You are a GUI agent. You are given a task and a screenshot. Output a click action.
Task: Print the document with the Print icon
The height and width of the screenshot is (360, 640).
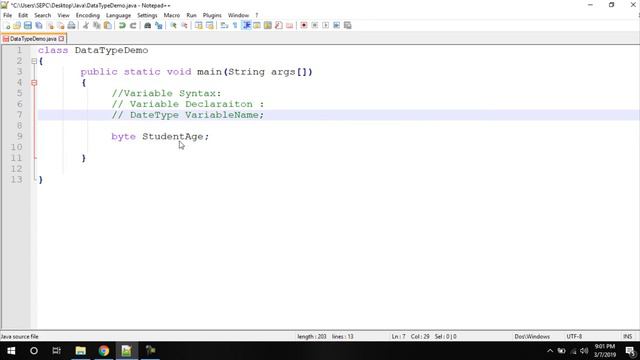tap(71, 25)
